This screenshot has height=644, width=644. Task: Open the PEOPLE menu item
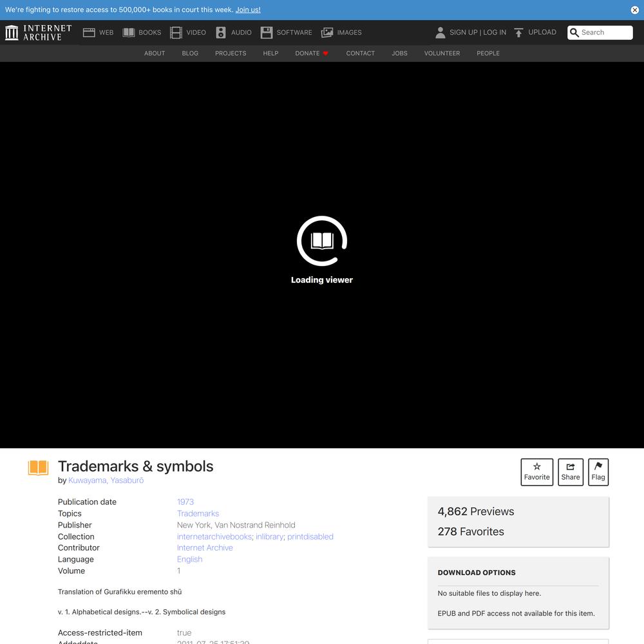(x=488, y=53)
